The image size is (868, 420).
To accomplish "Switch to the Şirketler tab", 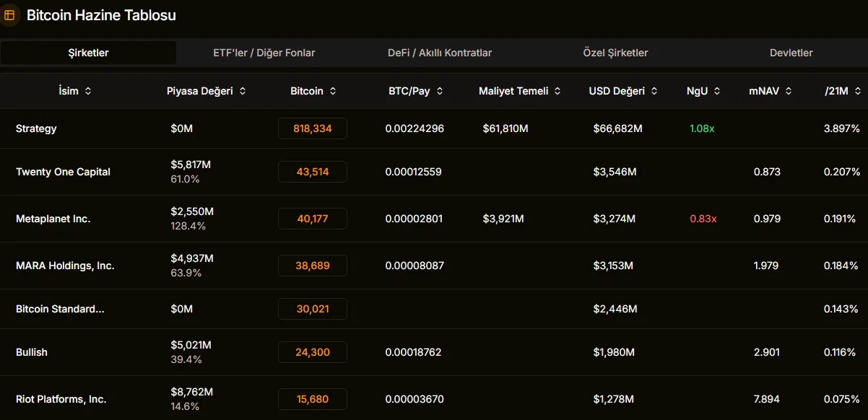I will (x=88, y=53).
